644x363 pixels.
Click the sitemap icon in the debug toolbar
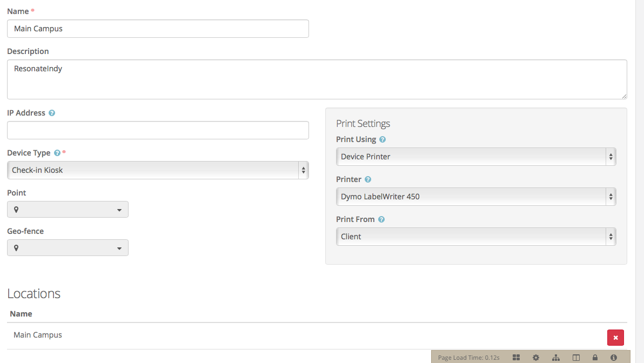click(x=556, y=357)
